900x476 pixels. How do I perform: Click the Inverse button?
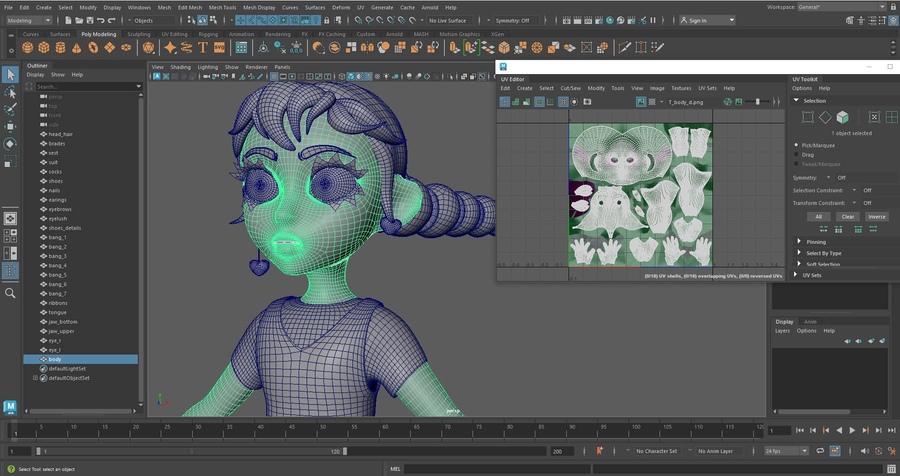click(876, 216)
